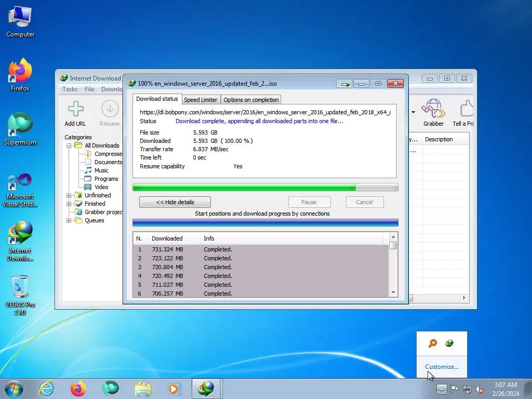
Task: Hide the notification tray overflow popup arrow
Action: 442,389
